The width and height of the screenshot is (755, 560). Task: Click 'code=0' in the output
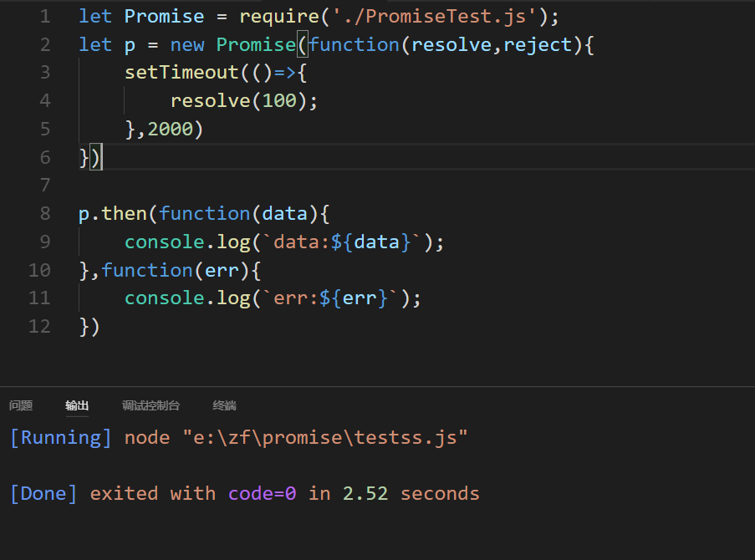pos(262,494)
